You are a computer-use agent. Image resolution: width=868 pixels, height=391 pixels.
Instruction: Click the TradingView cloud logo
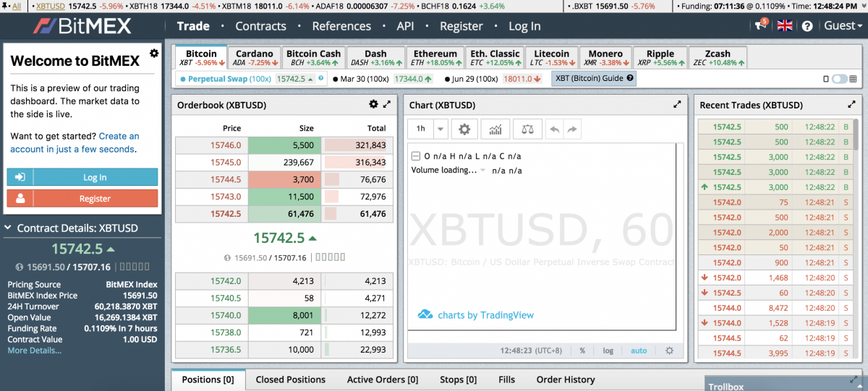pyautogui.click(x=425, y=314)
